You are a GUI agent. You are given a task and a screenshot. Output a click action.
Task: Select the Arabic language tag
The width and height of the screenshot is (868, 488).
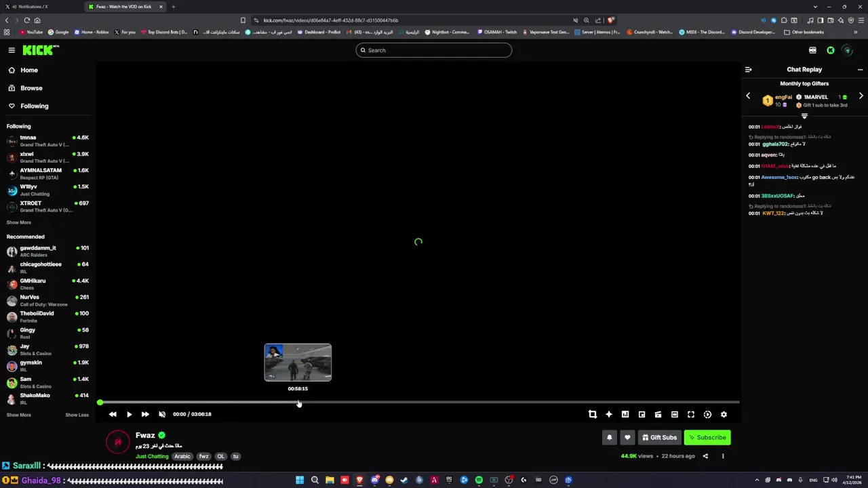pyautogui.click(x=182, y=456)
